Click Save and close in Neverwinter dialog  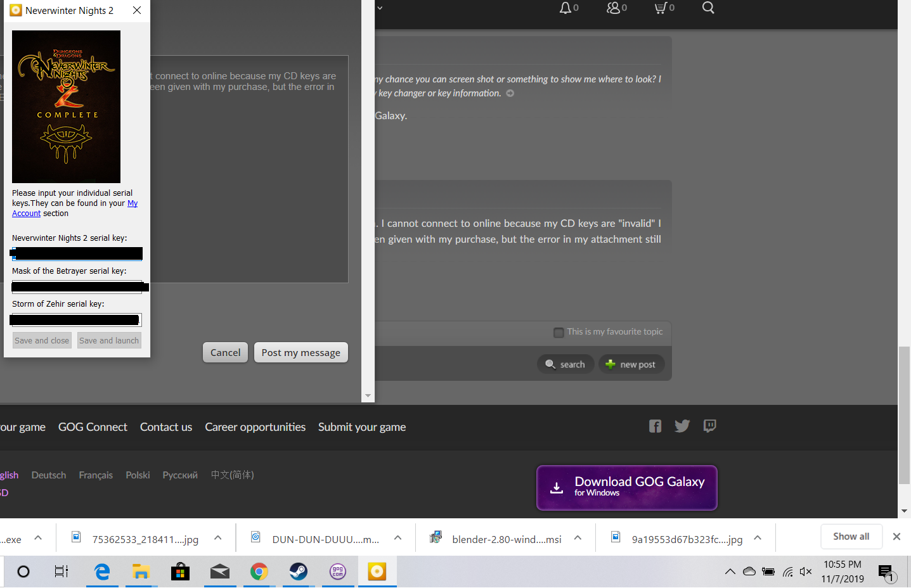pos(42,341)
